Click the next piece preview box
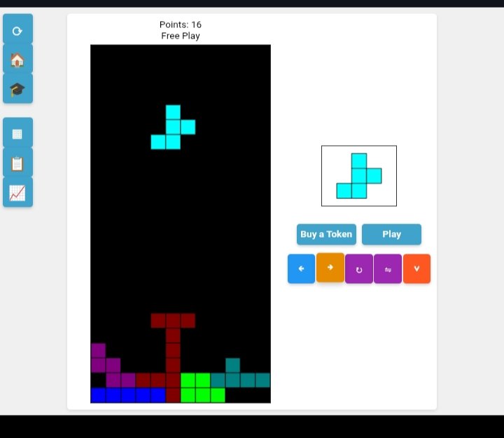Screen dimensions: 504x438 359,176
